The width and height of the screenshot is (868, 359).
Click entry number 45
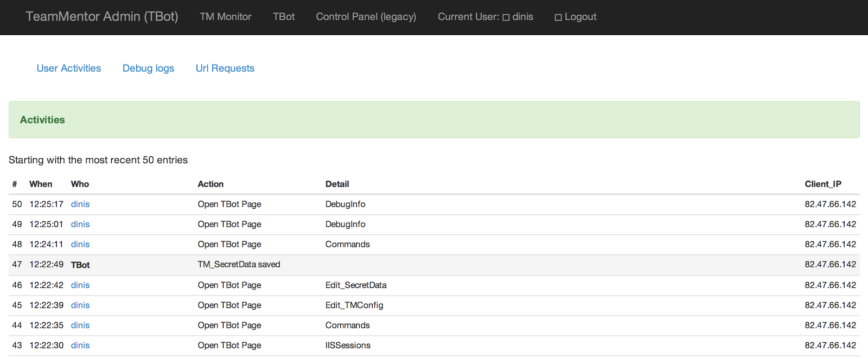coord(17,305)
